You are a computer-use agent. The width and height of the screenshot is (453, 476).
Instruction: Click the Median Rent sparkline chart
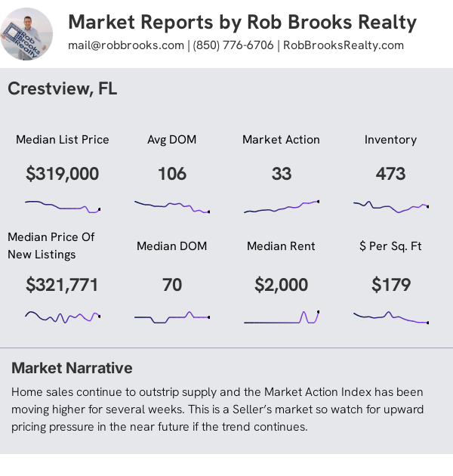(x=282, y=317)
